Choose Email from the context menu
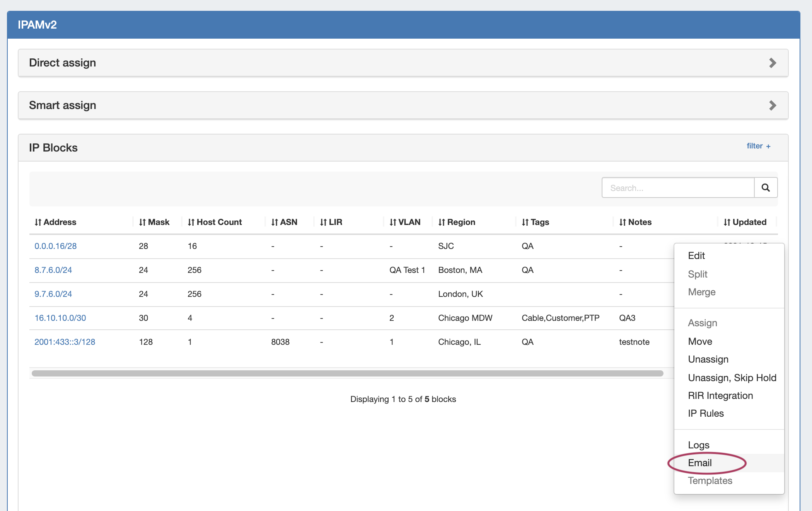The width and height of the screenshot is (812, 511). tap(700, 463)
